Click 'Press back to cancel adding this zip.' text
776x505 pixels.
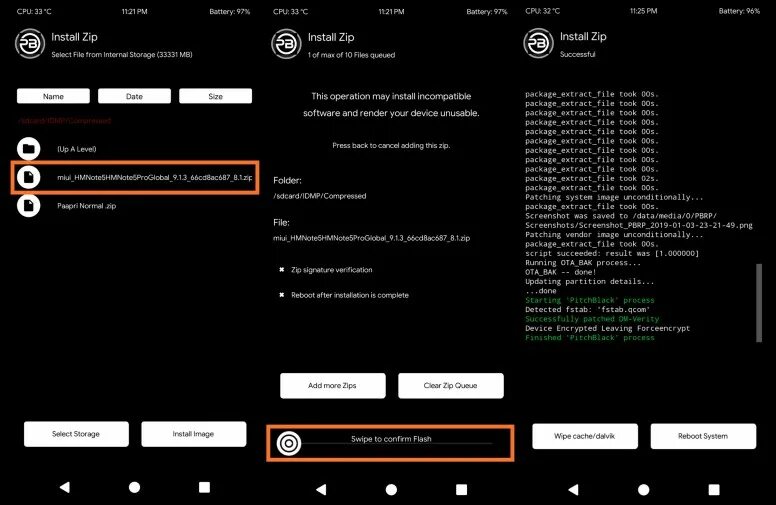[x=391, y=146]
